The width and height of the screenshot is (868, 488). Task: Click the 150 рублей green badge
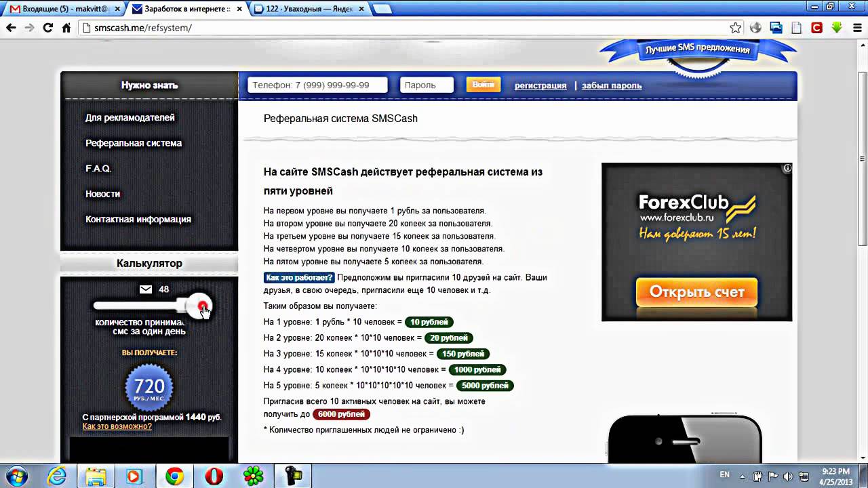[x=463, y=354]
